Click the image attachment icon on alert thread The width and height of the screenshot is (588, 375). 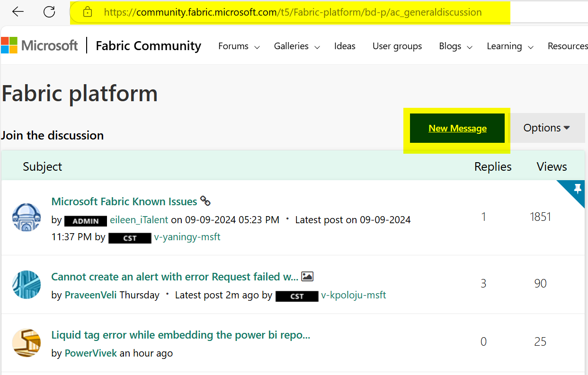click(x=307, y=276)
